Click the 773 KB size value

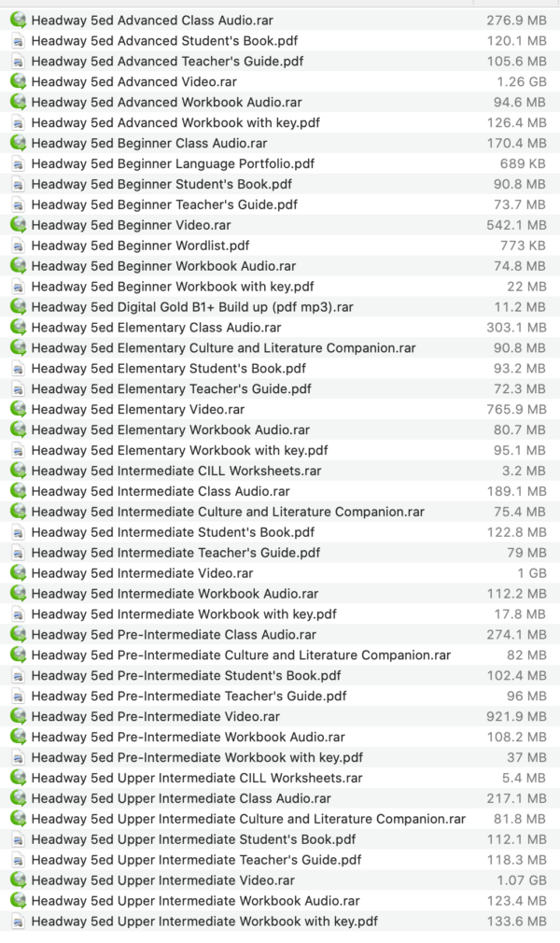click(523, 246)
